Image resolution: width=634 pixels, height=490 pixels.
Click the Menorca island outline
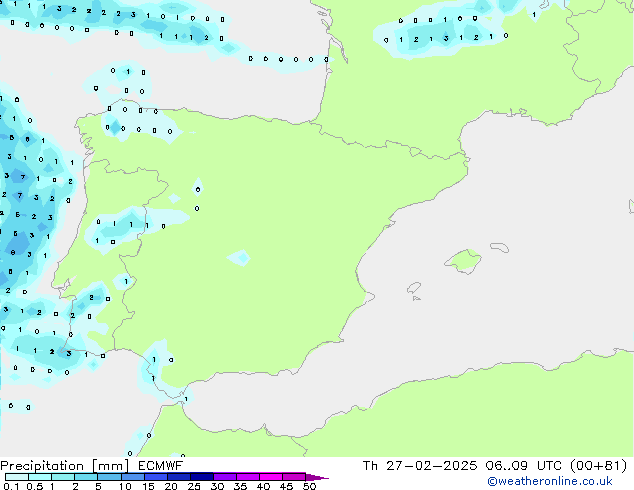[500, 247]
